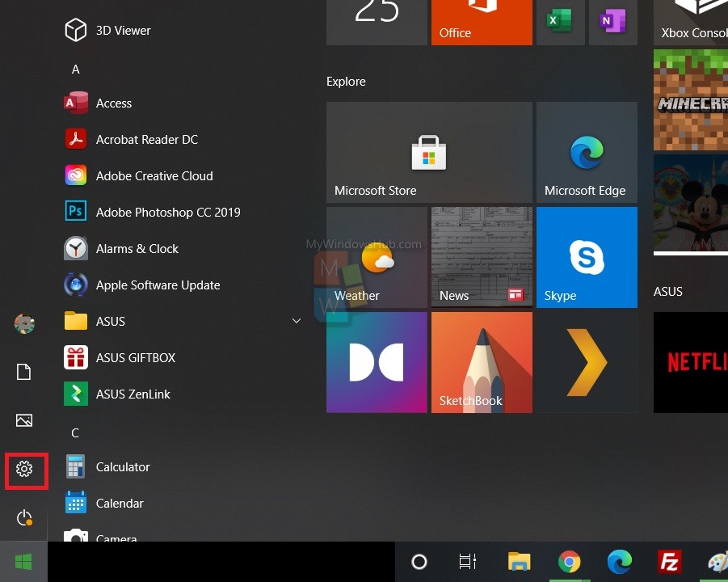Viewport: 728px width, 582px height.
Task: Launch Adobe Creative Cloud
Action: (183, 175)
